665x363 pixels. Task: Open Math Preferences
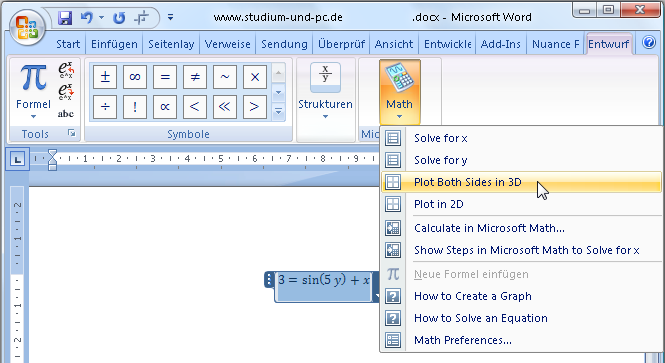(x=521, y=340)
